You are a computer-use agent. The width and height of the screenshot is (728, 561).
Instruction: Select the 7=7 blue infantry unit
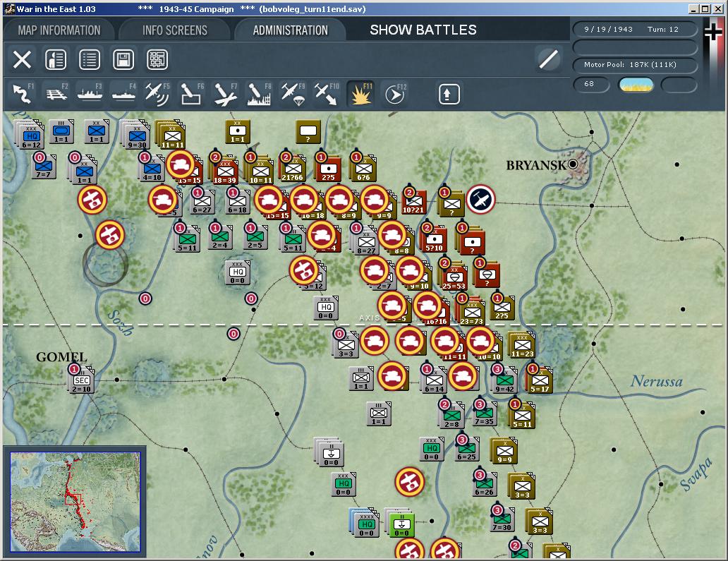(43, 167)
